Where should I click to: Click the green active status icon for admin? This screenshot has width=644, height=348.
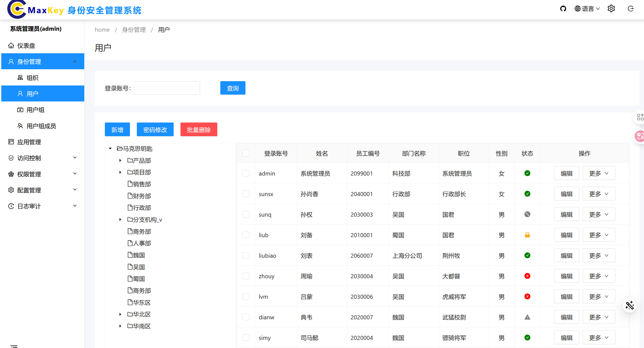pyautogui.click(x=527, y=173)
